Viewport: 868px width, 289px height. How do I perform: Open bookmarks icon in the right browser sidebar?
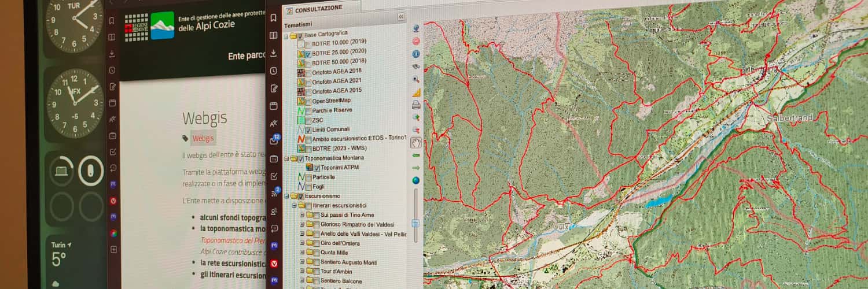coord(274,18)
